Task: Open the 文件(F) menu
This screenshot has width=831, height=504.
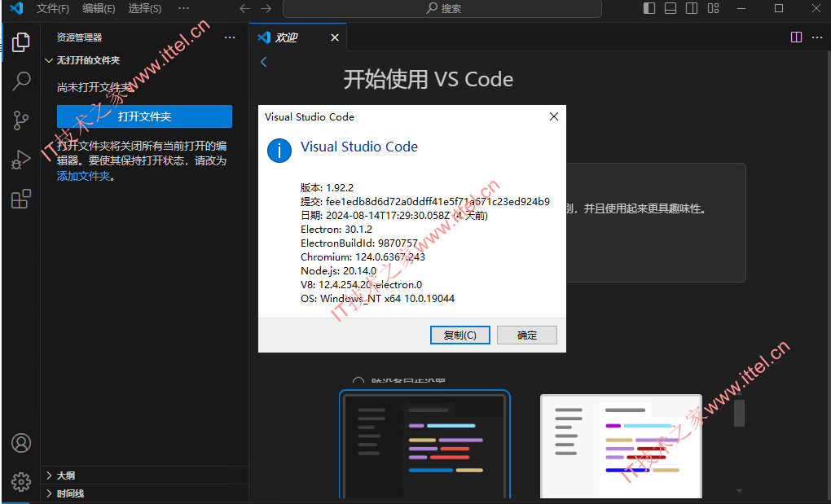Action: [x=52, y=8]
